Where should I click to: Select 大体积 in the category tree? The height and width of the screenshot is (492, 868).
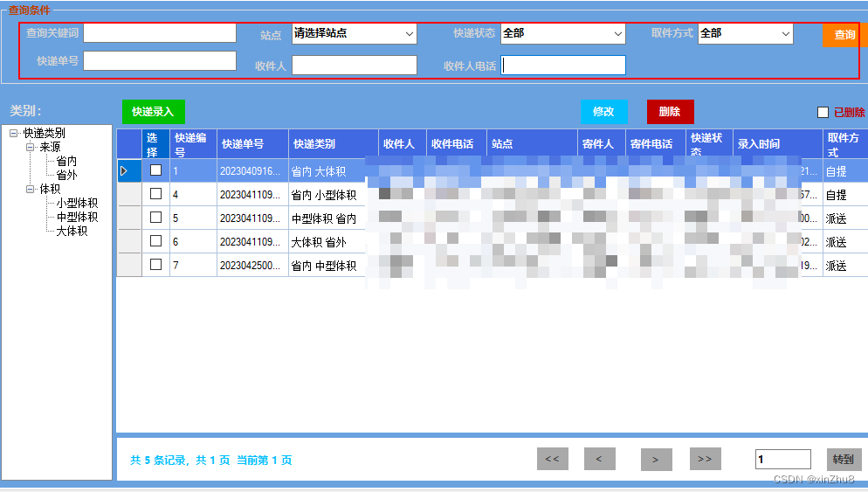[72, 231]
